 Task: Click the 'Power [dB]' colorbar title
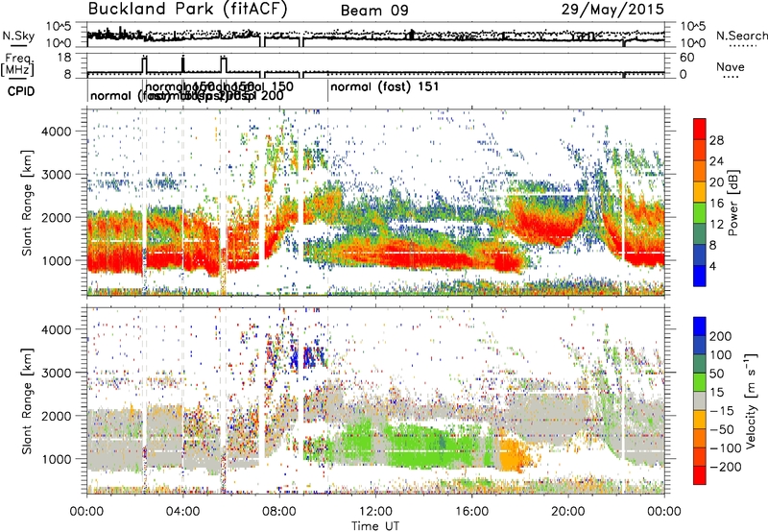tap(733, 203)
